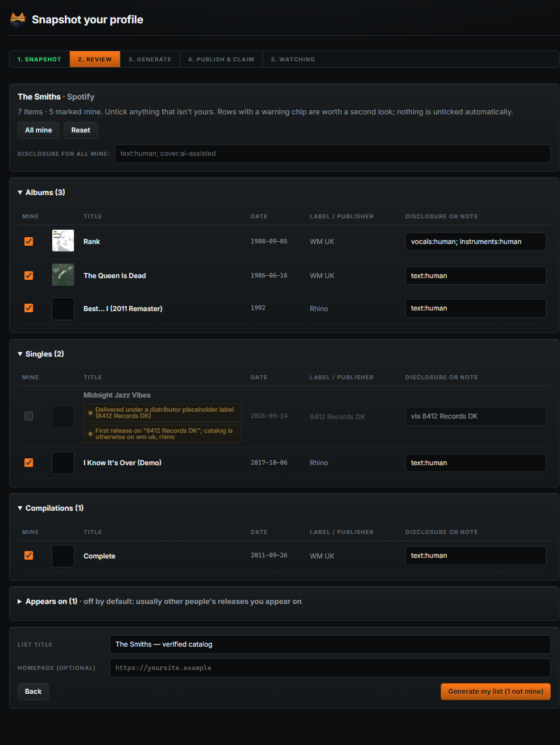Collapse the Compilations (1) section

coord(51,508)
